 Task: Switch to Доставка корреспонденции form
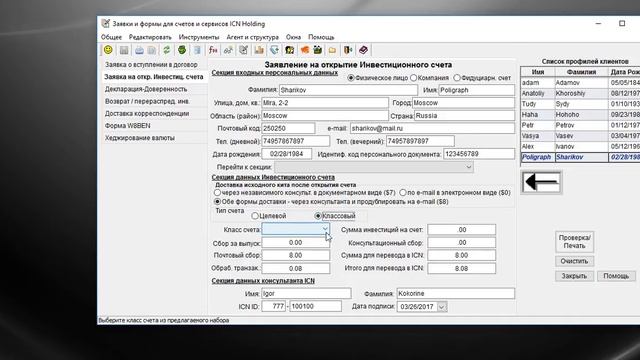pos(154,113)
